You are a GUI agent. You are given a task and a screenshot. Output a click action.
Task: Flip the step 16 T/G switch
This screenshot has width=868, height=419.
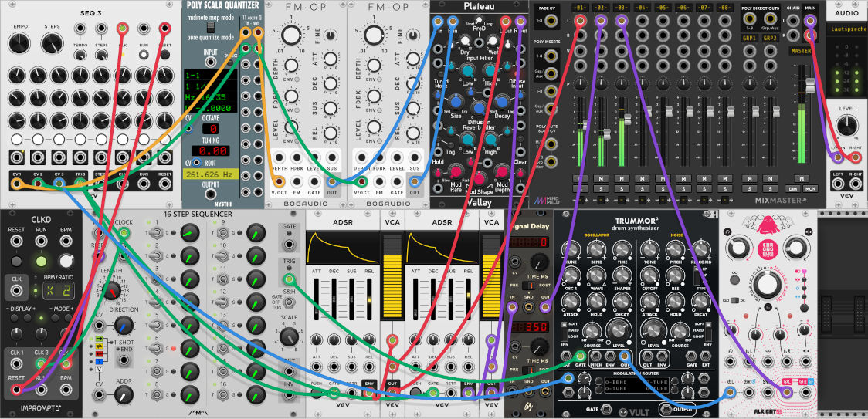coord(225,394)
